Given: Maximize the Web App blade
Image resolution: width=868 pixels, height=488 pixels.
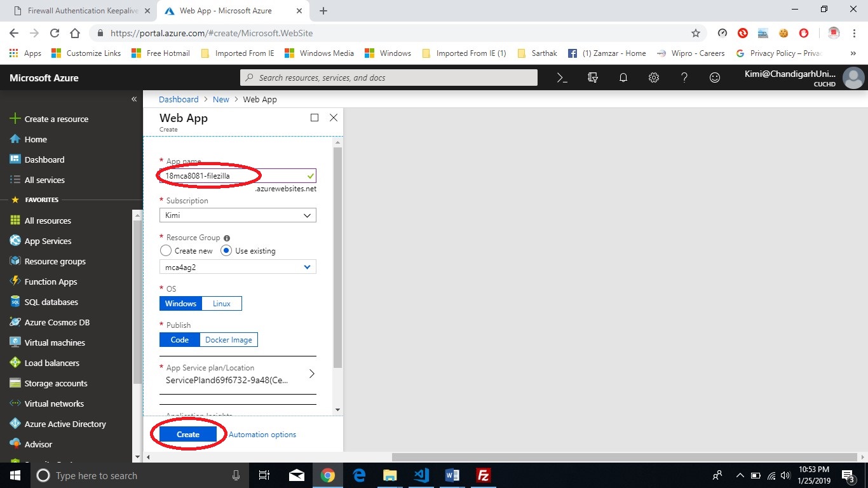Looking at the screenshot, I should click(x=315, y=118).
